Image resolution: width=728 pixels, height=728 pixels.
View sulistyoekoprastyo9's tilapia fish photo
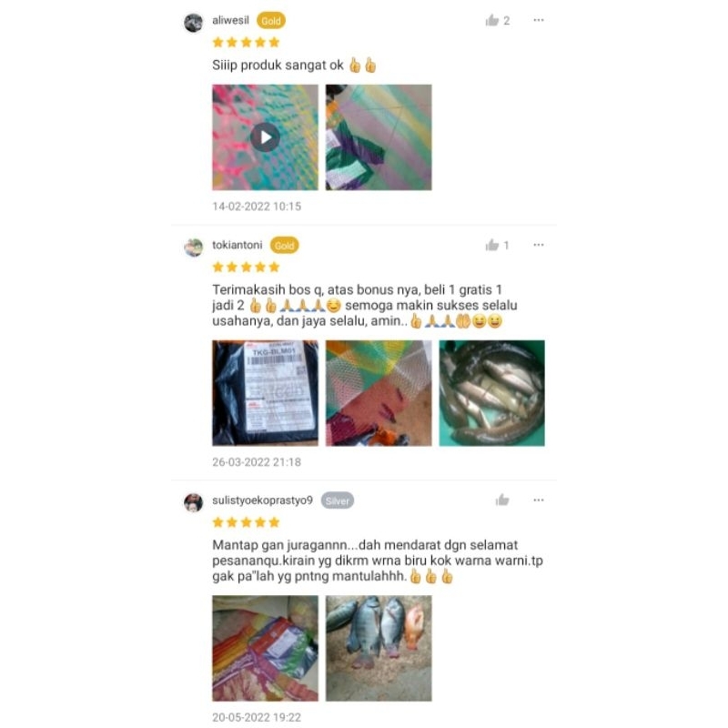379,649
